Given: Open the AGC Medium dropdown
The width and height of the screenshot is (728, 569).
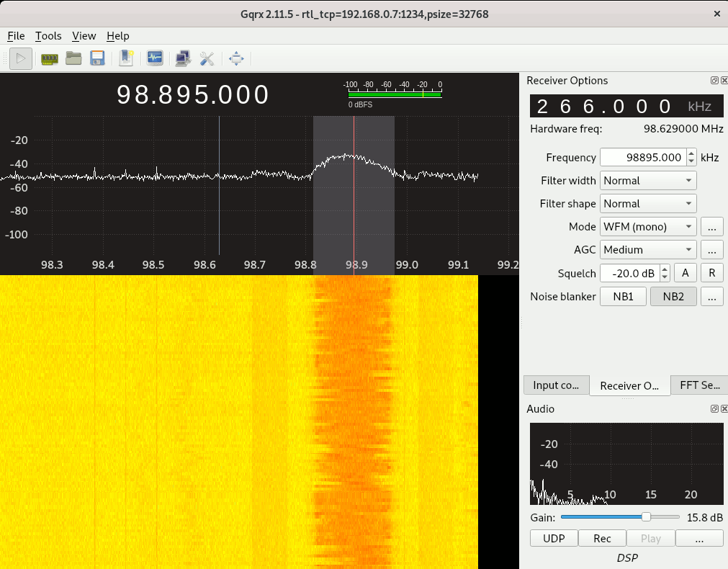Looking at the screenshot, I should pyautogui.click(x=648, y=250).
